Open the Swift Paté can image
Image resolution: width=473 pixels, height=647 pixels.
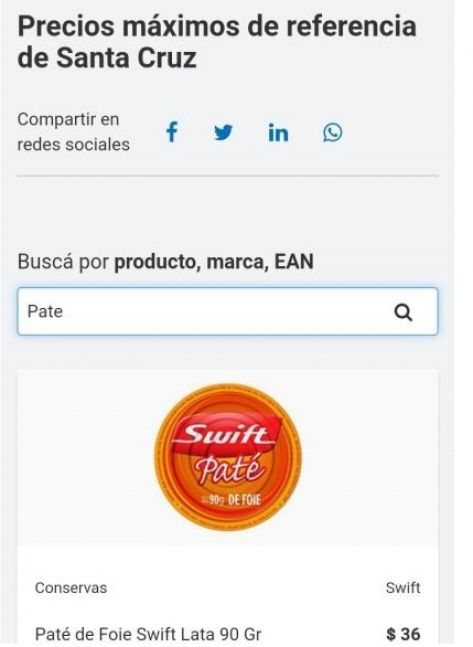(x=228, y=457)
